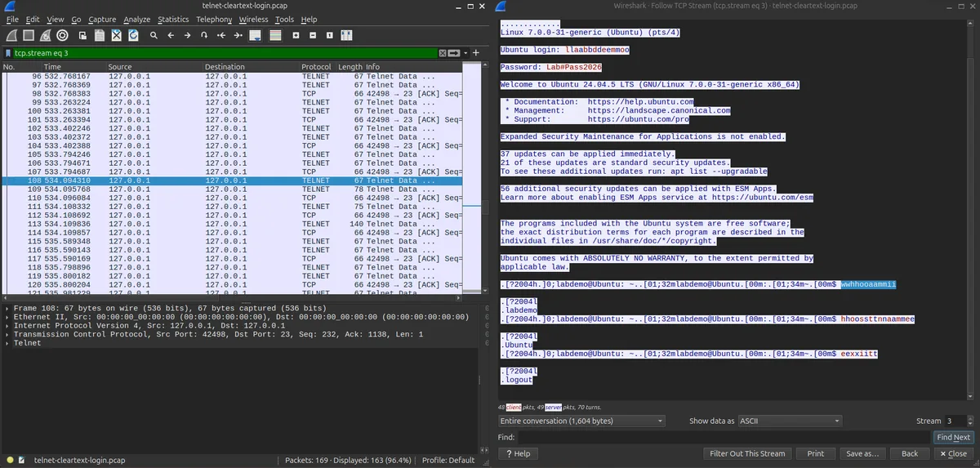Click the Find text input field
This screenshot has height=468, width=980.
pos(724,438)
